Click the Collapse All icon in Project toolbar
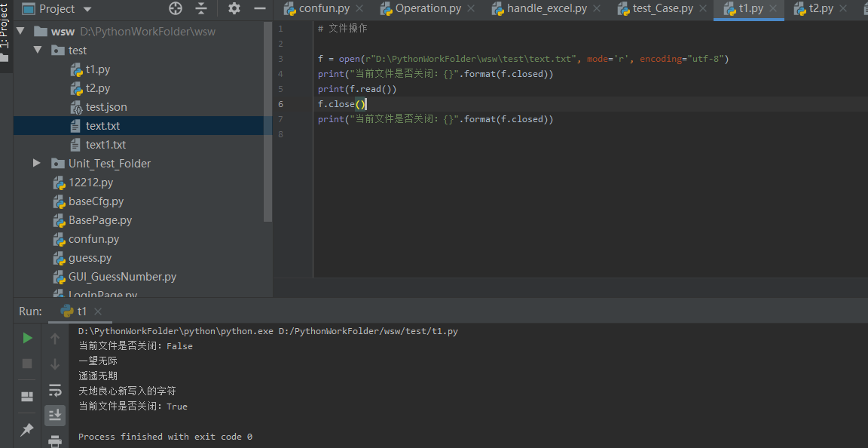Image resolution: width=868 pixels, height=448 pixels. tap(201, 8)
